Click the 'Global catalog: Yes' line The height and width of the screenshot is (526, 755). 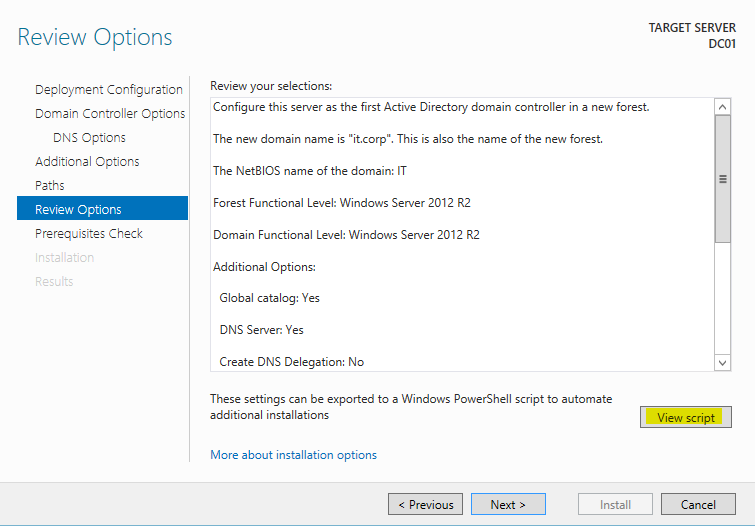point(269,298)
